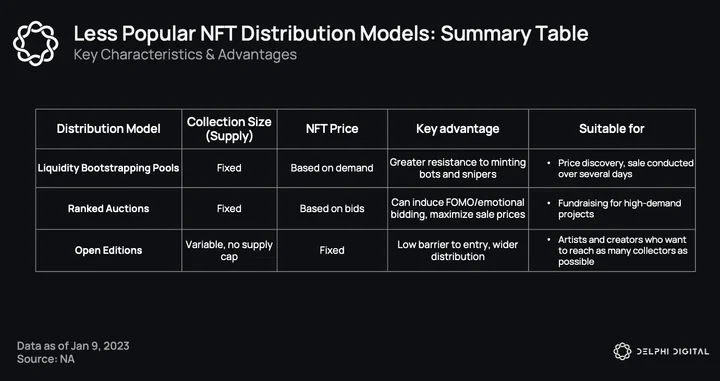
Task: Select the Distribution Model column header
Action: 108,129
